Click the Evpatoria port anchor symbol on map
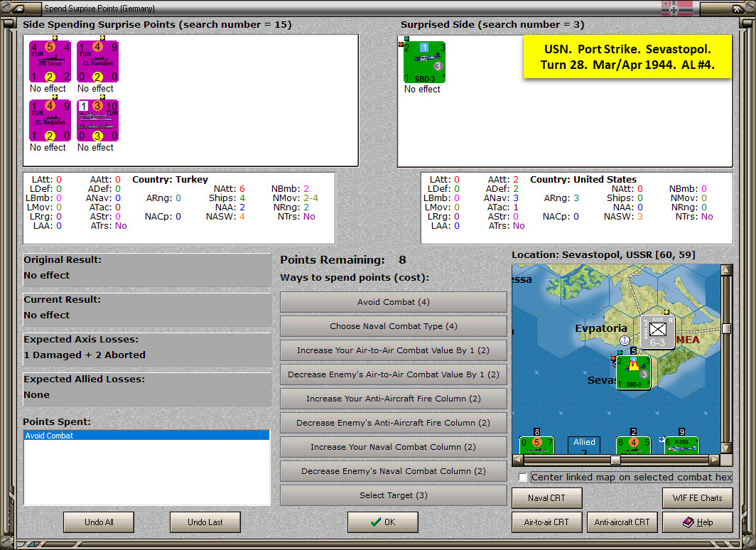The height and width of the screenshot is (550, 756). point(625,340)
